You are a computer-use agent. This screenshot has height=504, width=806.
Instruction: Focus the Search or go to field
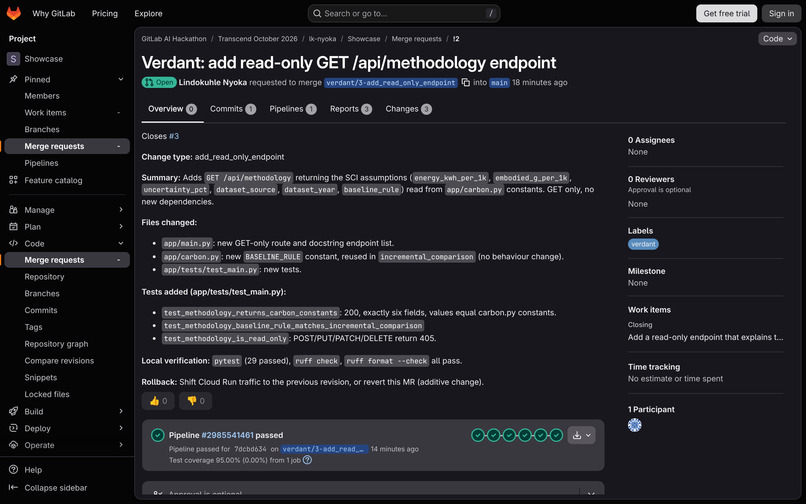click(404, 13)
